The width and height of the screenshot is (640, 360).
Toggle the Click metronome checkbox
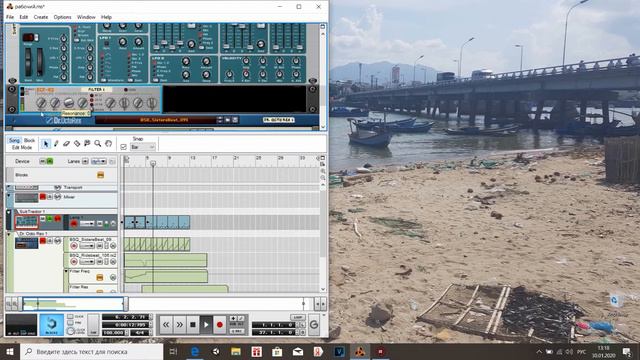point(70,317)
